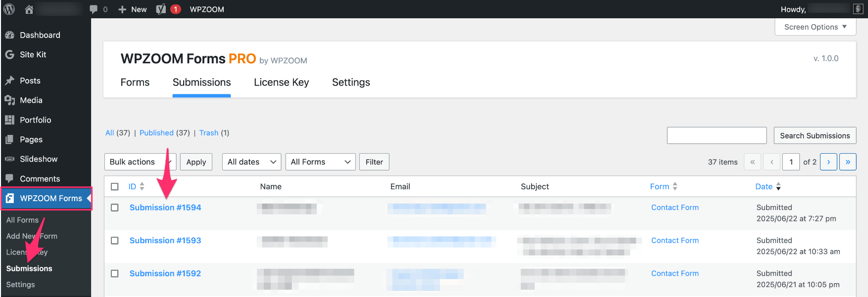
Task: Click the Apply bulk action button
Action: pyautogui.click(x=196, y=162)
